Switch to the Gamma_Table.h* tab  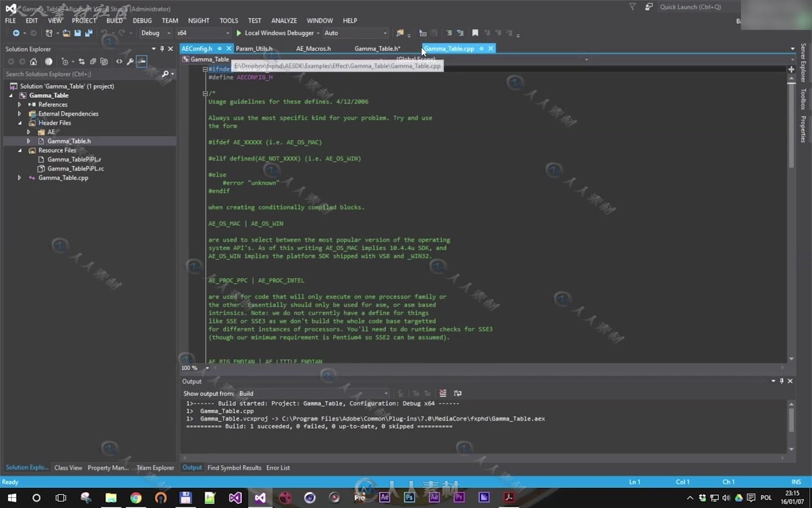click(377, 49)
